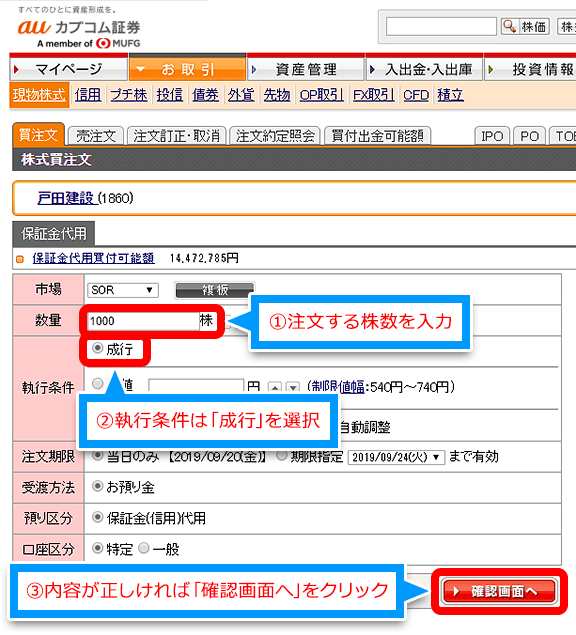576x635 pixels.
Task: Open the 信用 trading link
Action: click(88, 95)
